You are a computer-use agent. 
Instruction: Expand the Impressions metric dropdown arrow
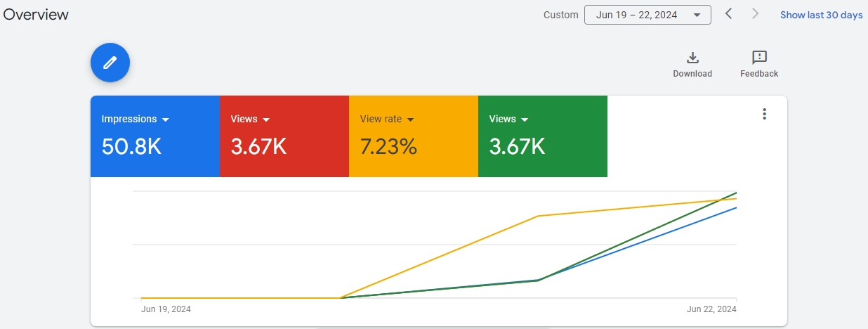click(165, 120)
